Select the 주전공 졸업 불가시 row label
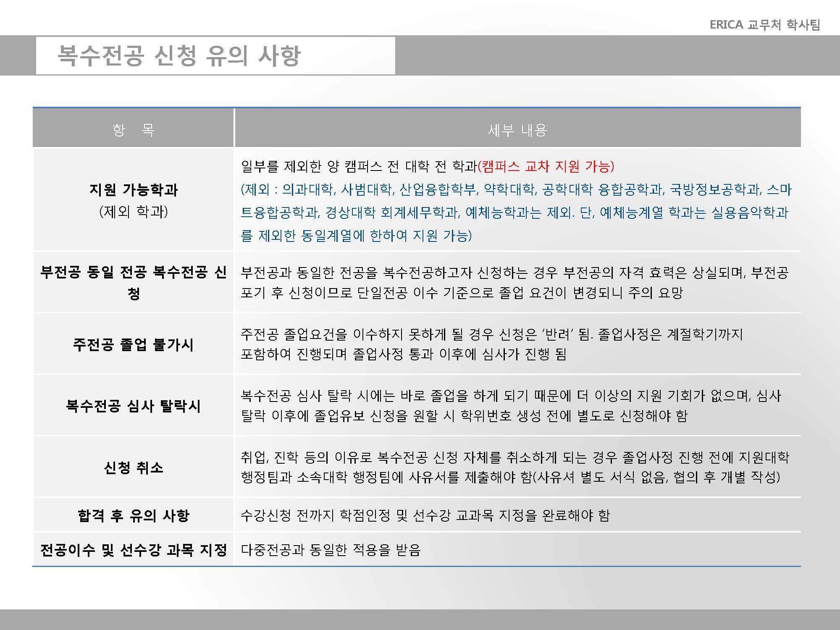This screenshot has width=840, height=630. pyautogui.click(x=133, y=344)
